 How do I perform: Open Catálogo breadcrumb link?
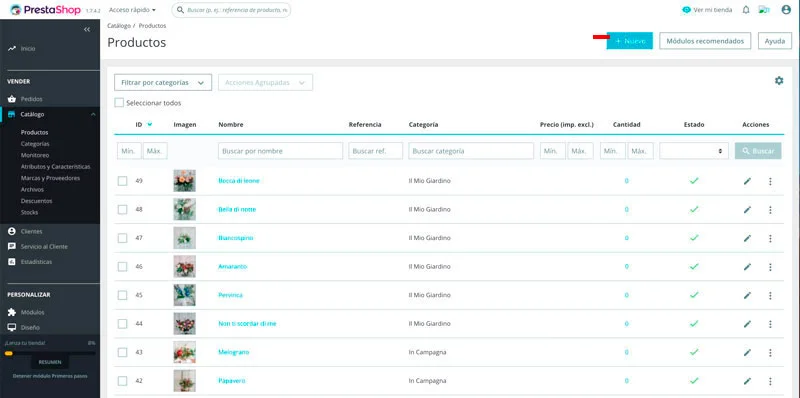point(119,26)
